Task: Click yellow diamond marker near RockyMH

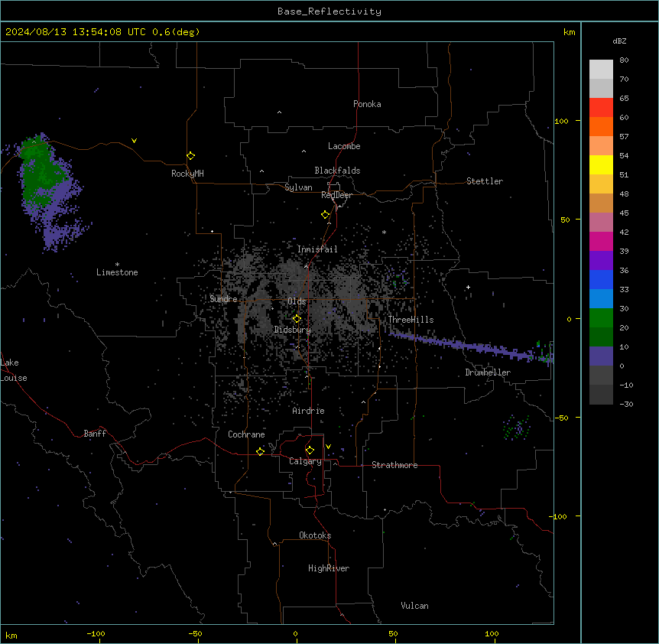Action: (x=191, y=156)
